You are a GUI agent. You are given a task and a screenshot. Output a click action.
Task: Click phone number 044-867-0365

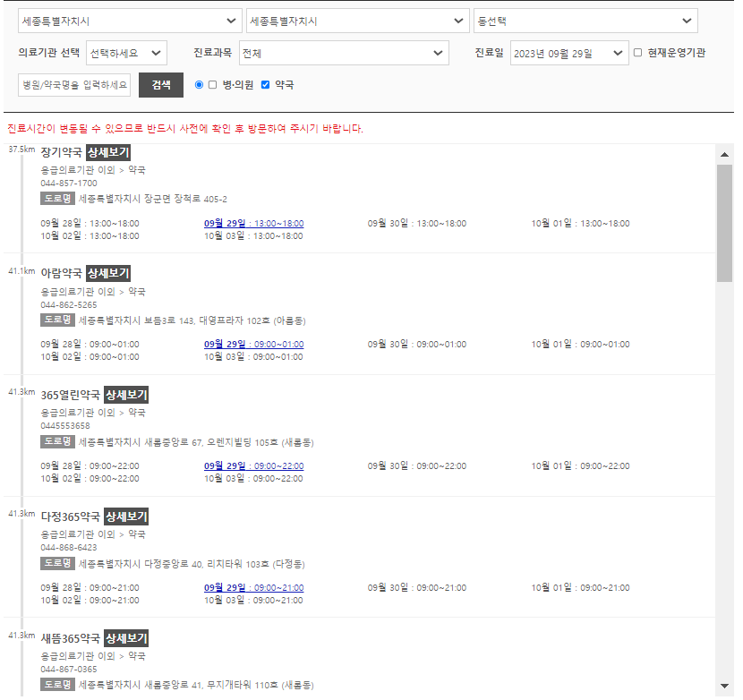pyautogui.click(x=69, y=670)
